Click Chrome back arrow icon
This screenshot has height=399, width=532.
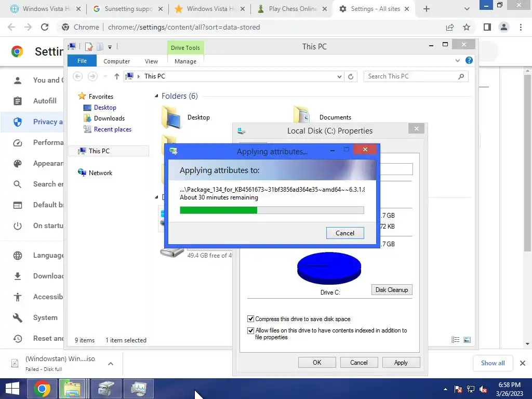[11, 27]
